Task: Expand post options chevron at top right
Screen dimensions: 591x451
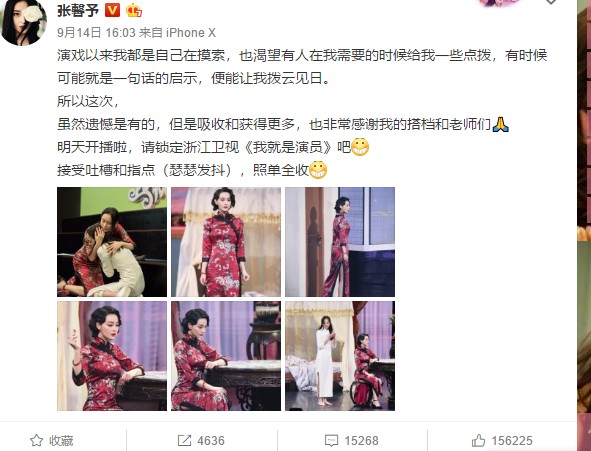Action: [x=551, y=2]
